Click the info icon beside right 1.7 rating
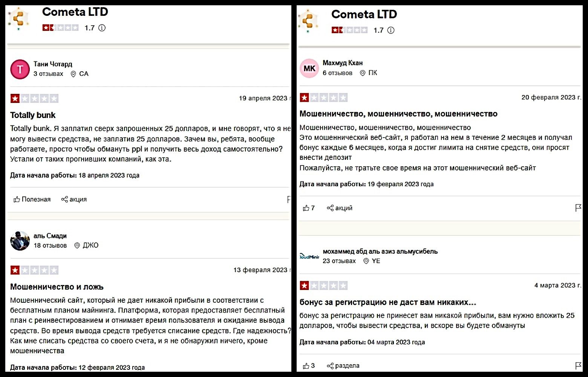 click(391, 31)
